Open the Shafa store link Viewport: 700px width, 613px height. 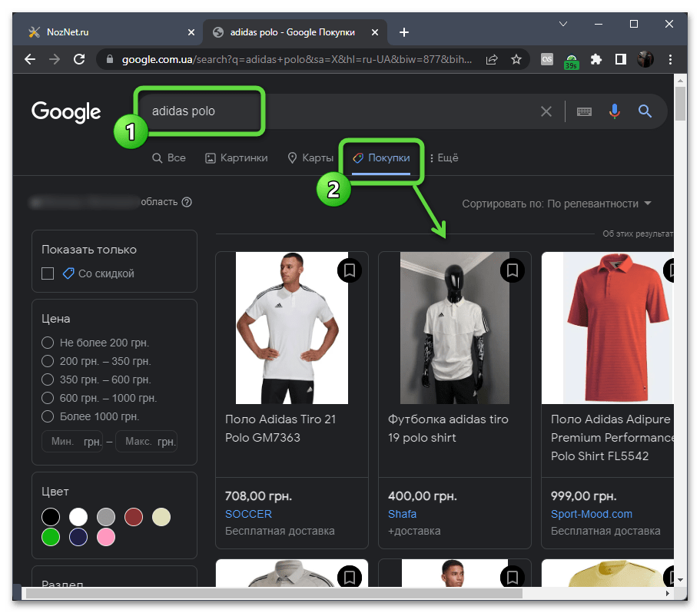point(402,514)
